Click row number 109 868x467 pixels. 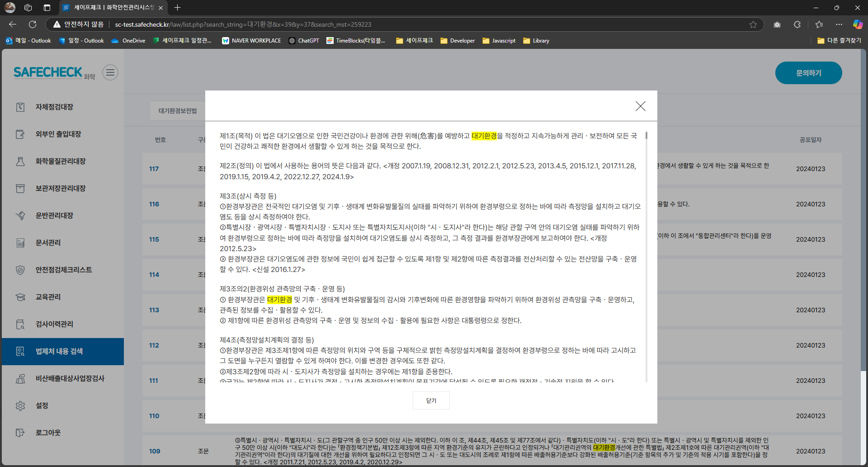155,451
